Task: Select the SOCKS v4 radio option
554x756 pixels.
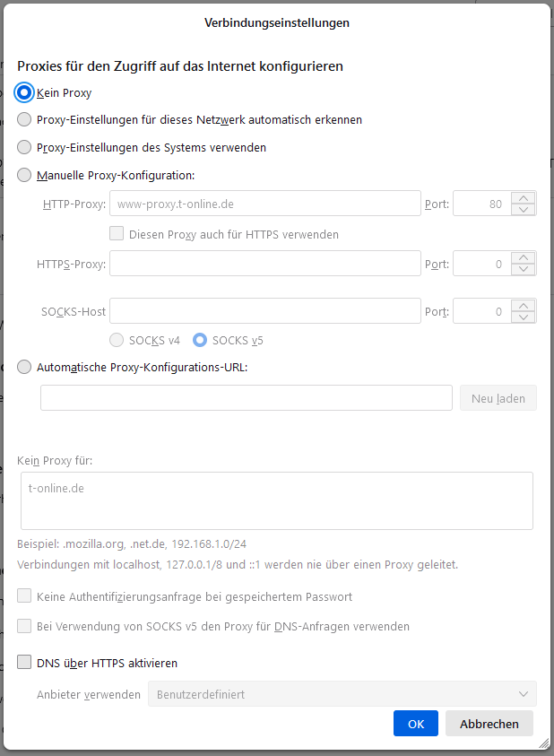Action: pos(117,340)
